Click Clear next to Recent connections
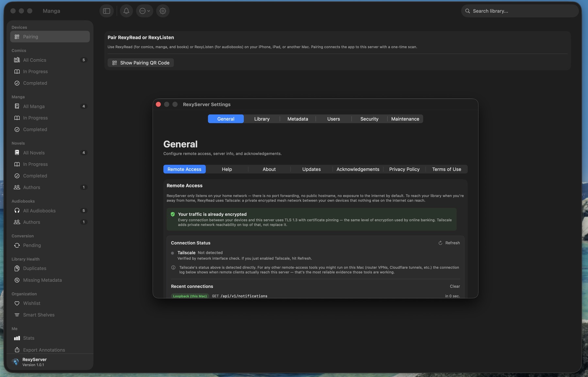The image size is (588, 377). (x=455, y=286)
